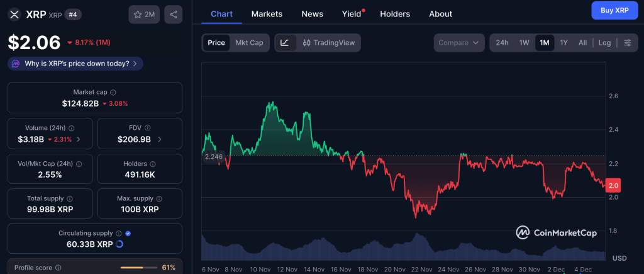This screenshot has height=274, width=644.
Task: Open chart settings sliders icon
Action: [628, 43]
